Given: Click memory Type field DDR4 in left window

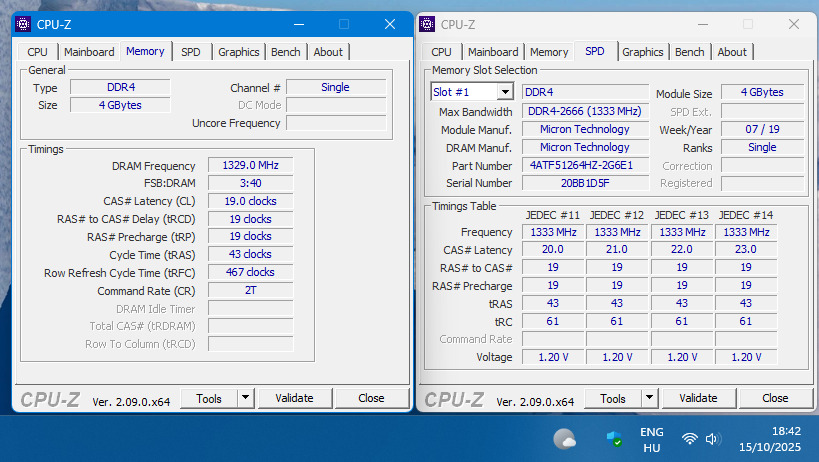Looking at the screenshot, I should [x=121, y=87].
